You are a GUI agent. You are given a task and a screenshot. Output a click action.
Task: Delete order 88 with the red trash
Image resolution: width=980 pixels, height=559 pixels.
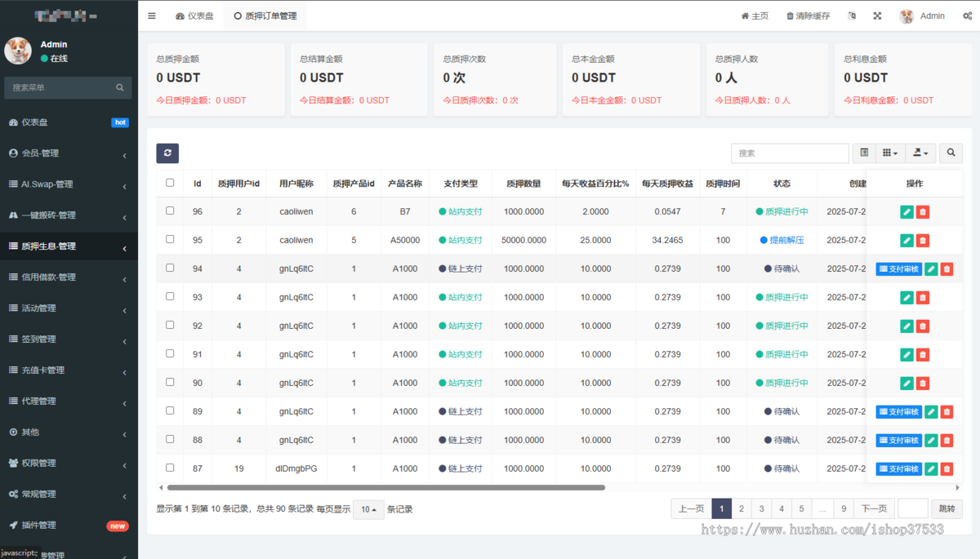(x=947, y=441)
